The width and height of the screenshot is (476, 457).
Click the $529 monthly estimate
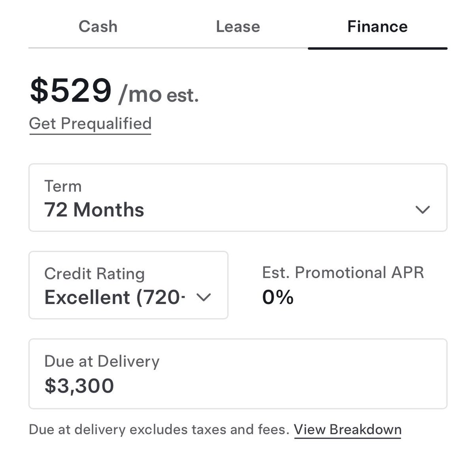click(x=71, y=91)
